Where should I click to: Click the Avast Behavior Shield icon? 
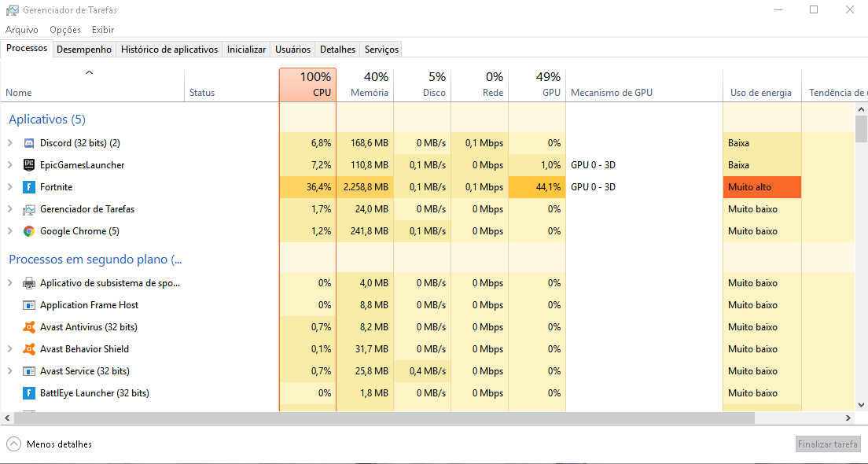(x=29, y=349)
